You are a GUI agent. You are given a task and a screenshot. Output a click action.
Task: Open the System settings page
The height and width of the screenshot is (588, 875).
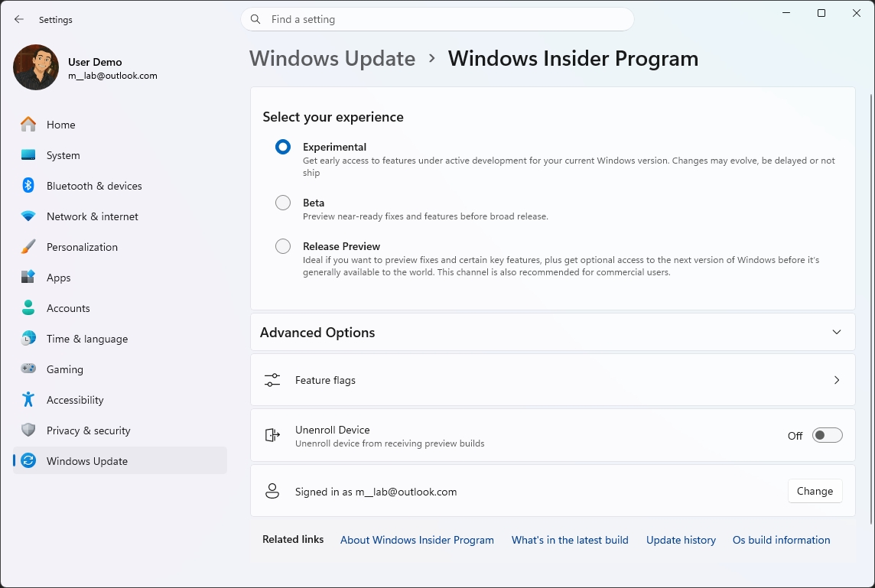tap(120, 155)
